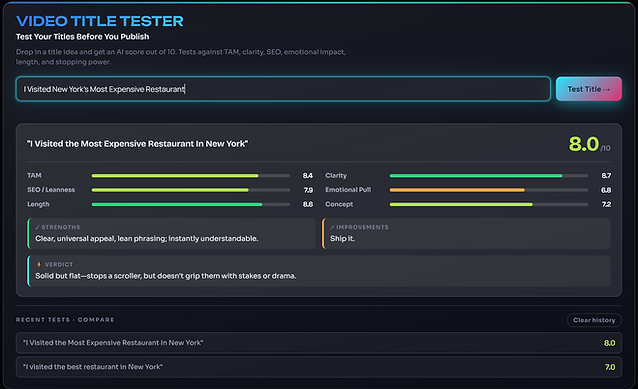
Task: Click the 8.0 score in recent tests
Action: [x=610, y=343]
